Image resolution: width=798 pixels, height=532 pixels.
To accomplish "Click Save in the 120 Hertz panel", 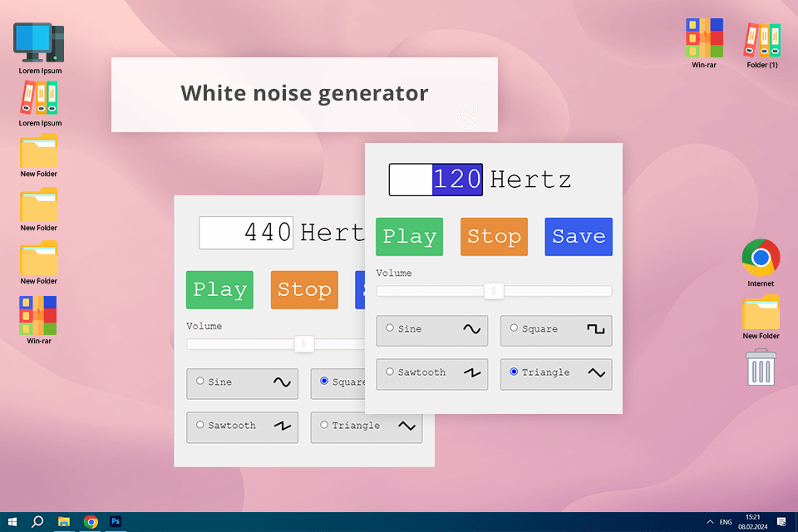I will [x=579, y=237].
